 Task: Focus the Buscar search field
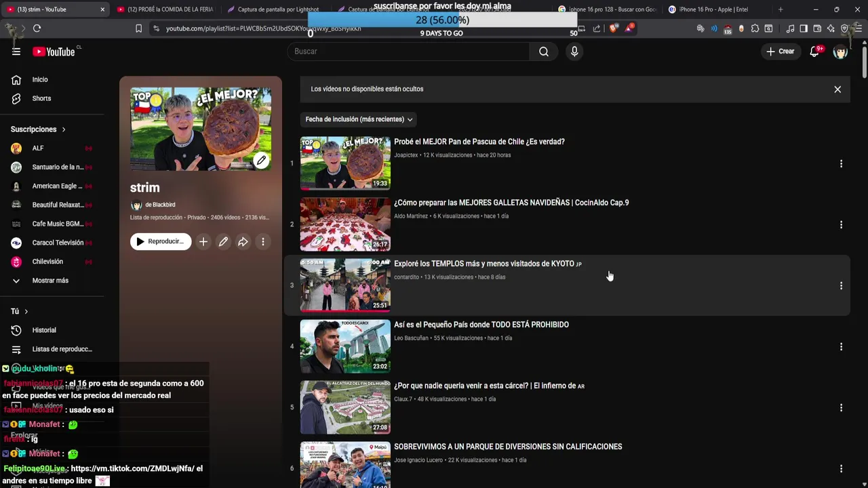(x=409, y=52)
